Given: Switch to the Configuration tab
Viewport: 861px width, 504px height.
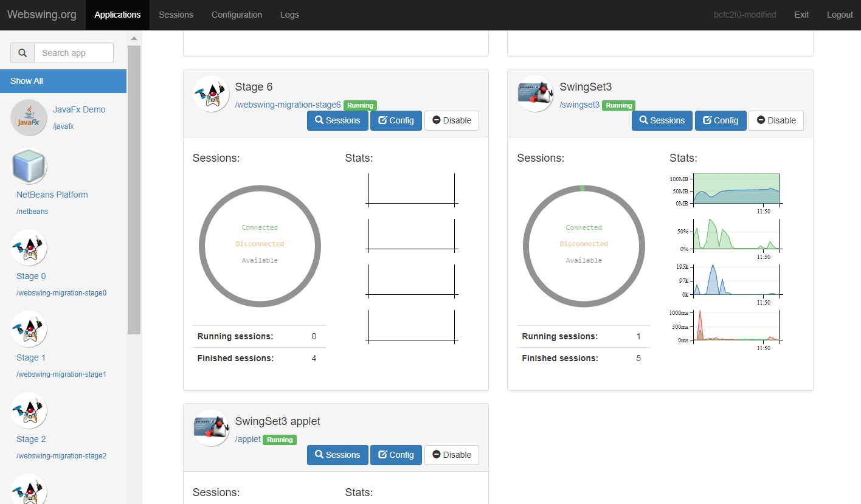Looking at the screenshot, I should pos(237,15).
